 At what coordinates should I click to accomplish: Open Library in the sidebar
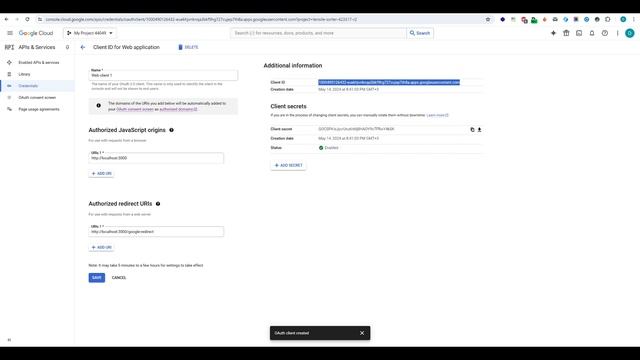point(24,74)
